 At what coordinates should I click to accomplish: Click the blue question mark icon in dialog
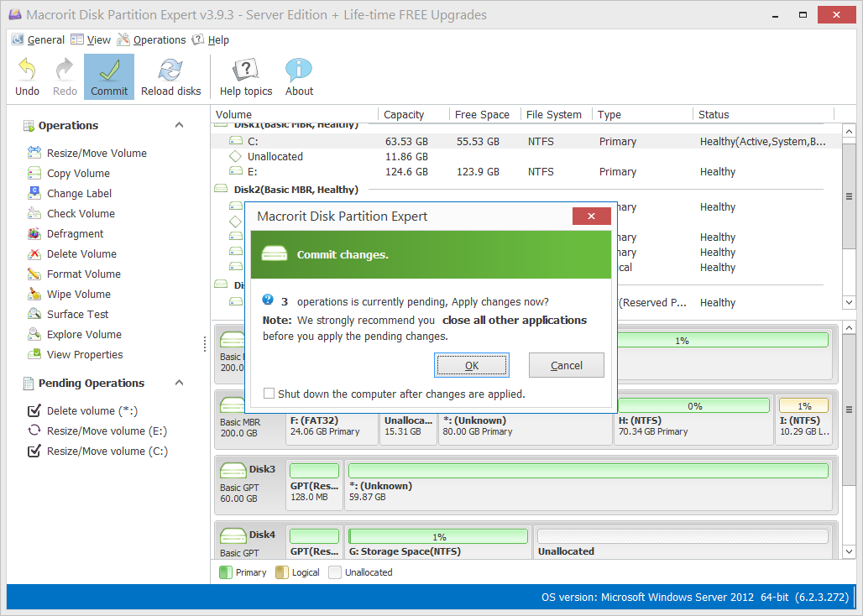click(x=268, y=300)
